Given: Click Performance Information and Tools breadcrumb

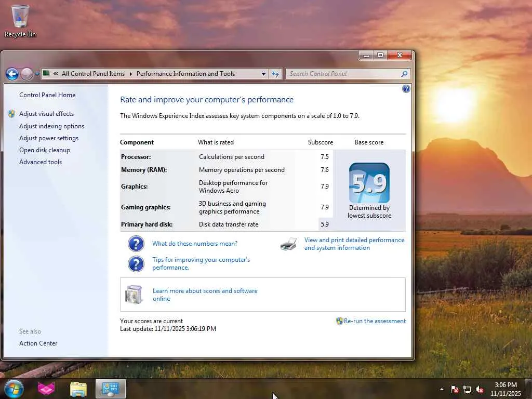Looking at the screenshot, I should (x=185, y=74).
